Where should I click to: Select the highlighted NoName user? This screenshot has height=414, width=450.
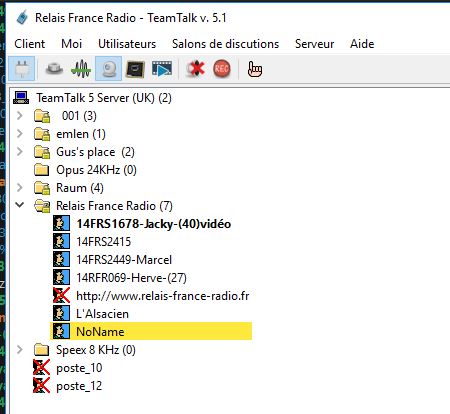[151, 331]
